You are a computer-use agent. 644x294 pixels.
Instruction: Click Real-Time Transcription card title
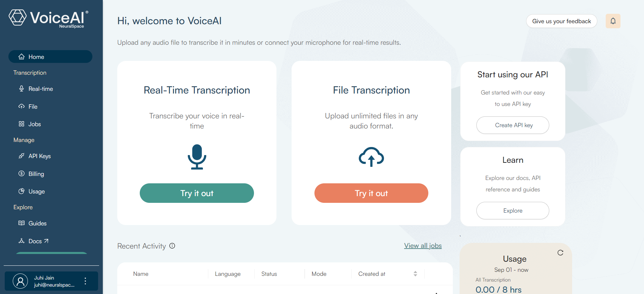[197, 90]
